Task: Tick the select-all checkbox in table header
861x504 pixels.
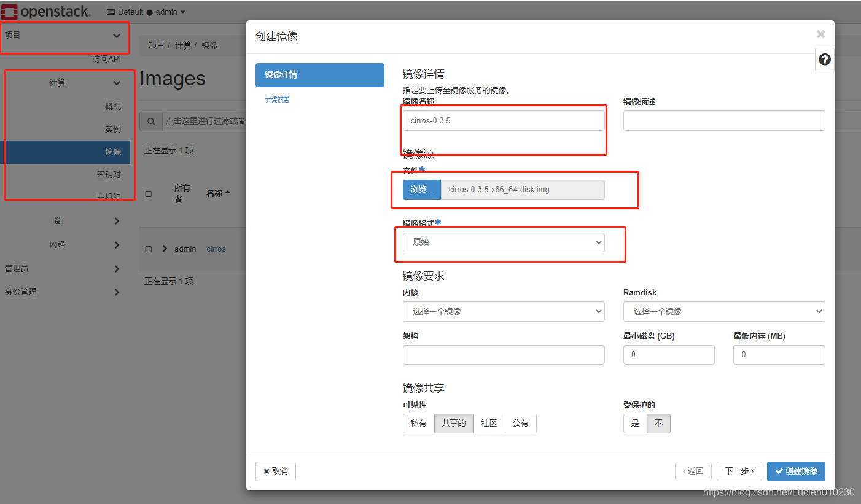Action: tap(148, 194)
